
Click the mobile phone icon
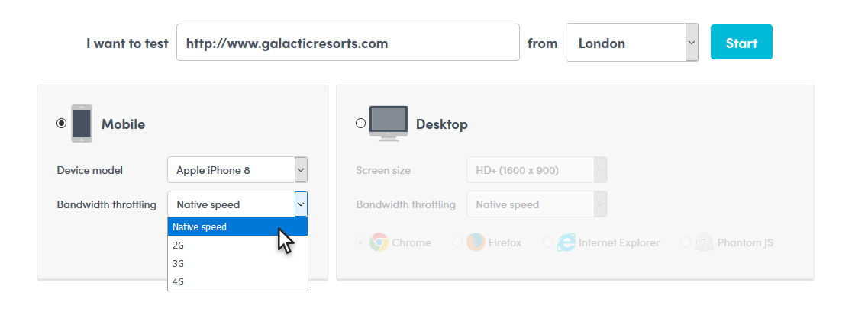(x=82, y=124)
